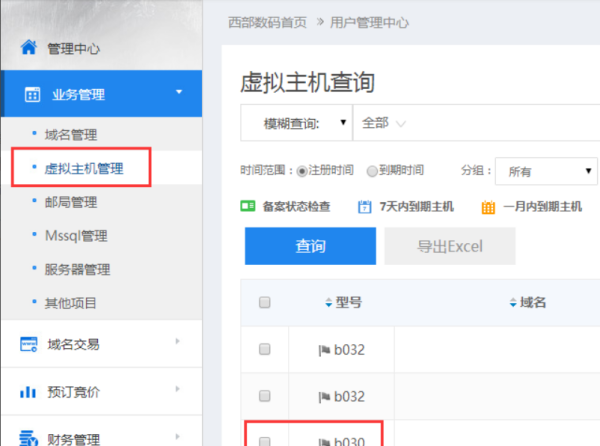Click the orange 一月内到期主机 calendar icon
The width and height of the screenshot is (600, 446).
pos(488,207)
